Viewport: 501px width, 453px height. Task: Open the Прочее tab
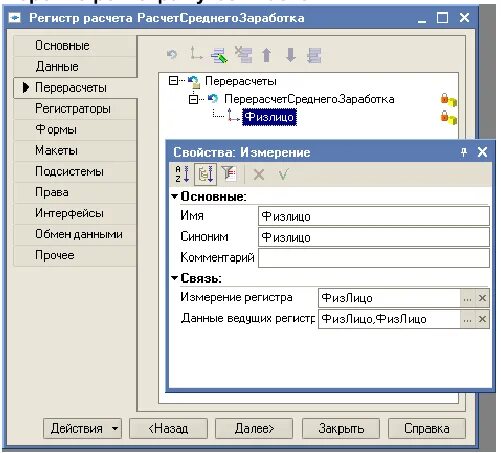click(x=75, y=255)
